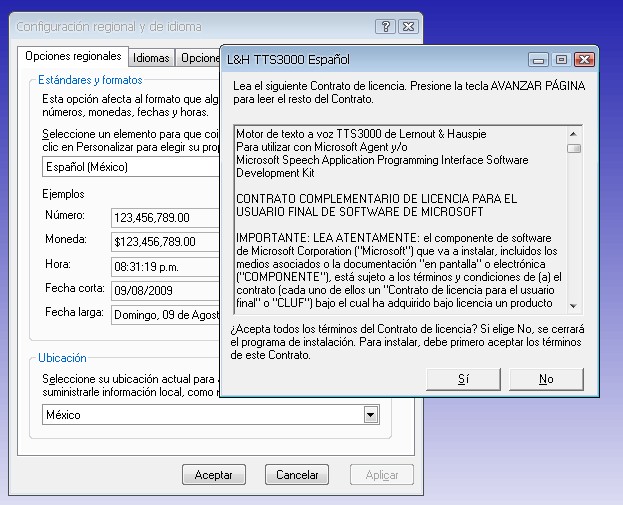Click the IMPORTANTE: LEA ATENTAMENTE paragraph text
The image size is (623, 505).
click(x=399, y=270)
